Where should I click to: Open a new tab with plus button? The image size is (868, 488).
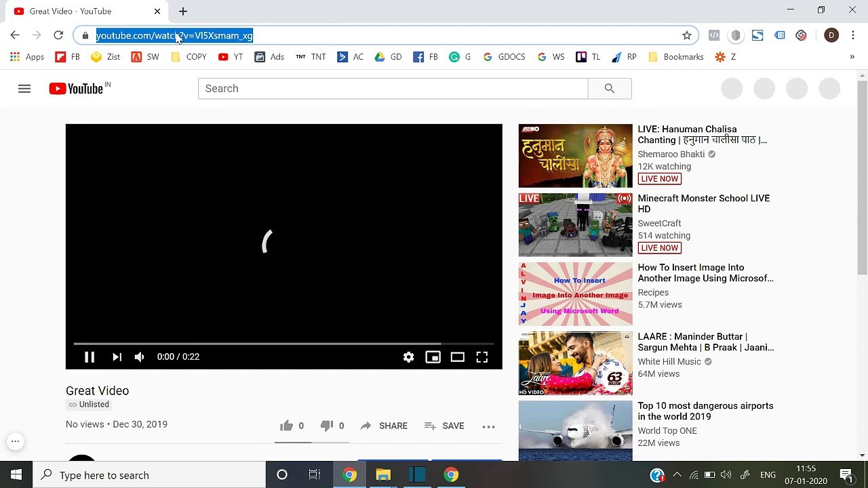pyautogui.click(x=183, y=11)
